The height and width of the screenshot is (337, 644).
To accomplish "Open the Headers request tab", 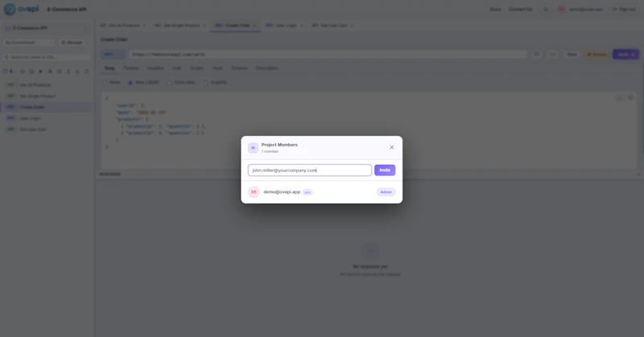I will click(155, 68).
